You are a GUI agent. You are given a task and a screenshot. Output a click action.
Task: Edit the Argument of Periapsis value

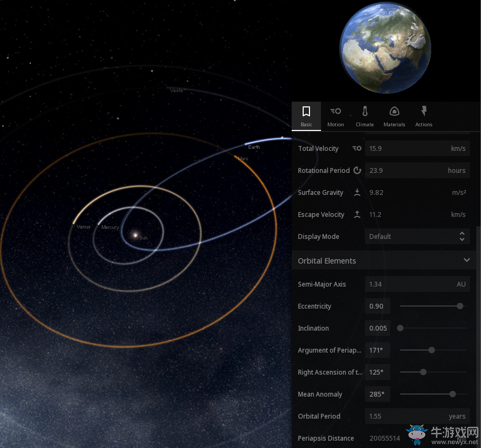[377, 350]
